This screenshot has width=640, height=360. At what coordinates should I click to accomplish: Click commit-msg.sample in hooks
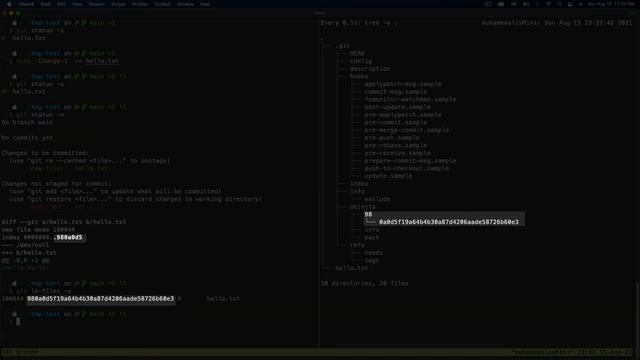(396, 92)
